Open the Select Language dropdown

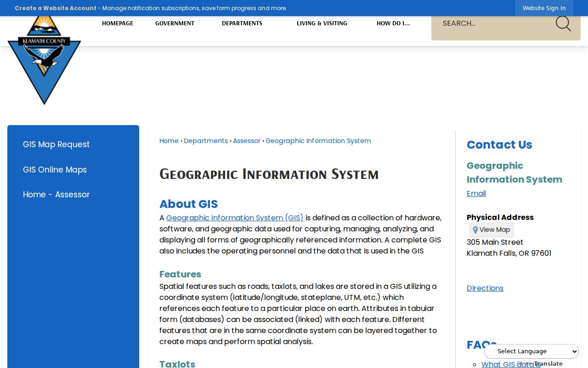531,351
